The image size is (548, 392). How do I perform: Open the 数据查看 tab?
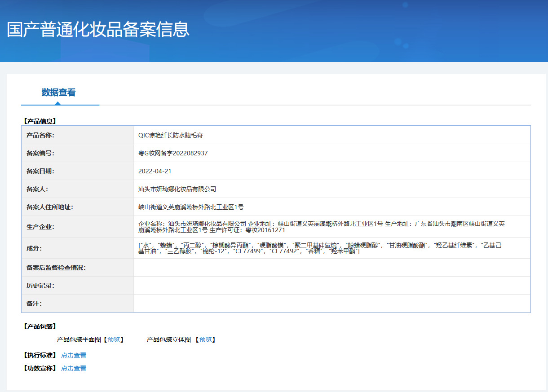(59, 92)
